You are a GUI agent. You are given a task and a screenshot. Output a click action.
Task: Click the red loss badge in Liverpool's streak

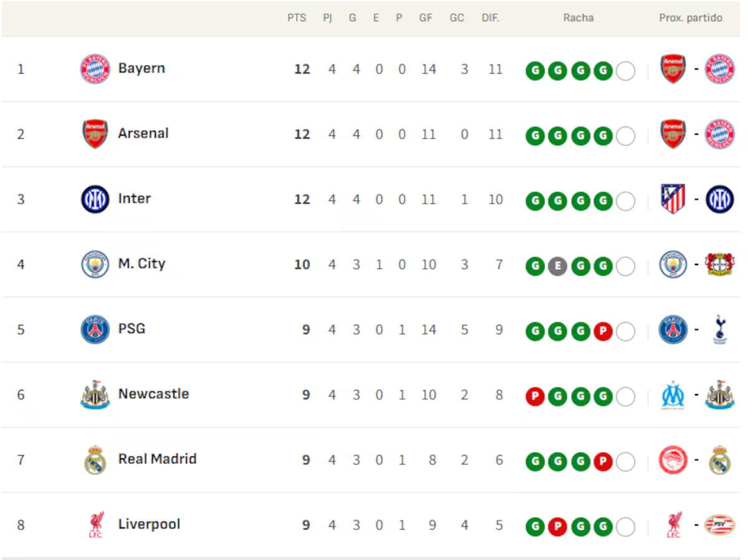(x=557, y=527)
